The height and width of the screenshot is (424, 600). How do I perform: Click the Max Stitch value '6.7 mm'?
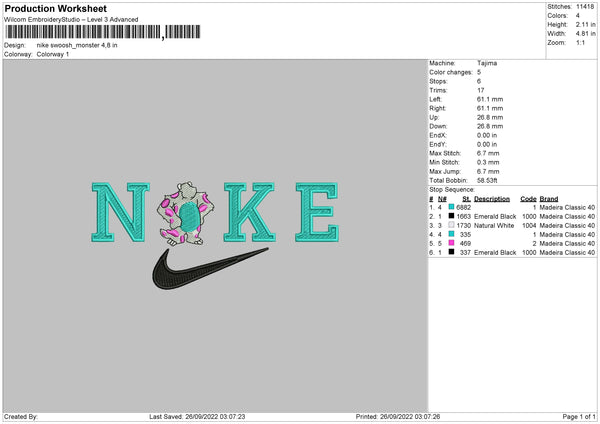488,153
